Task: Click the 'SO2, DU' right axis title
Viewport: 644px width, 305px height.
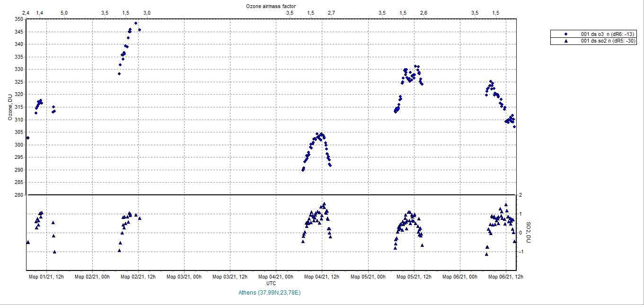Action: [529, 232]
